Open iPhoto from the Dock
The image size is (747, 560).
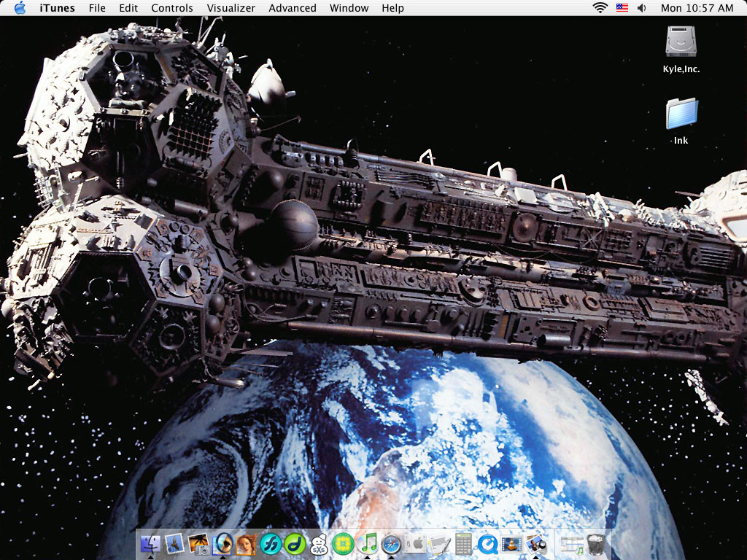click(x=198, y=544)
